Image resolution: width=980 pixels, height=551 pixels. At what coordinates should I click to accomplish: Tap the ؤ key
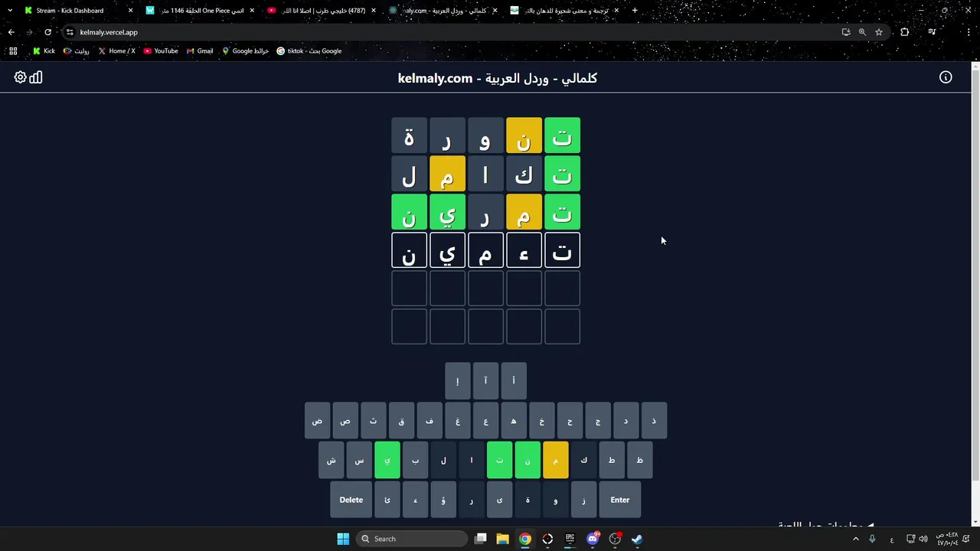[x=443, y=500]
